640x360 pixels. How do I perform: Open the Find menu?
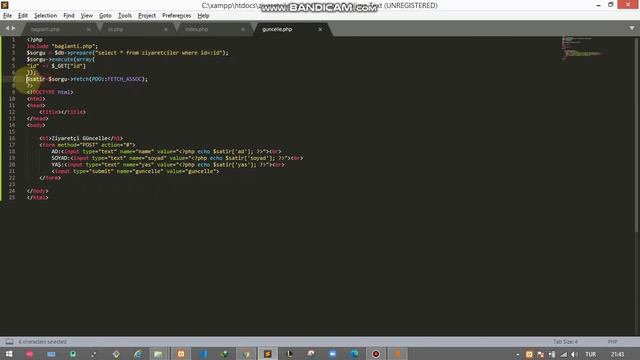pyautogui.click(x=69, y=16)
